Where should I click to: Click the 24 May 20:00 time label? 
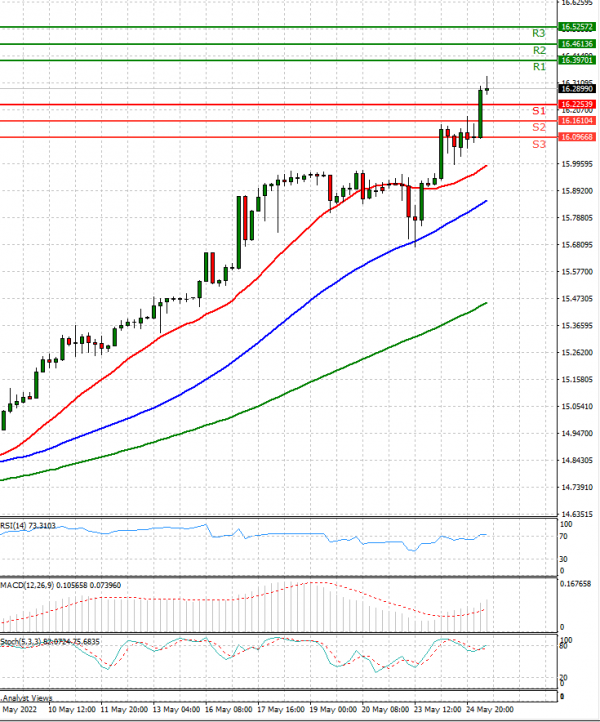click(489, 709)
